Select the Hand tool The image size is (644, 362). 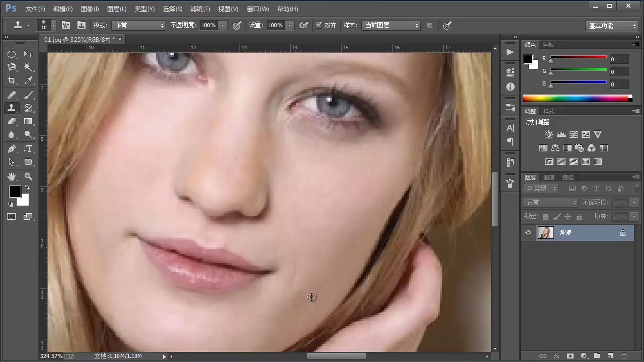click(12, 176)
